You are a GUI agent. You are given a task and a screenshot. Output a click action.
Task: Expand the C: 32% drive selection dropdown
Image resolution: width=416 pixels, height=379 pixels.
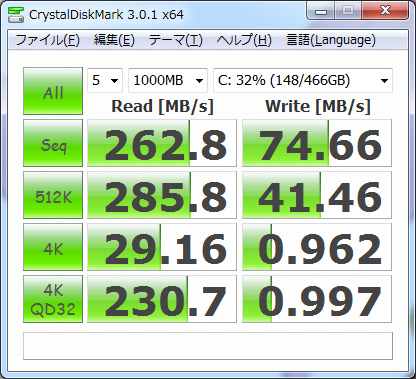[303, 80]
